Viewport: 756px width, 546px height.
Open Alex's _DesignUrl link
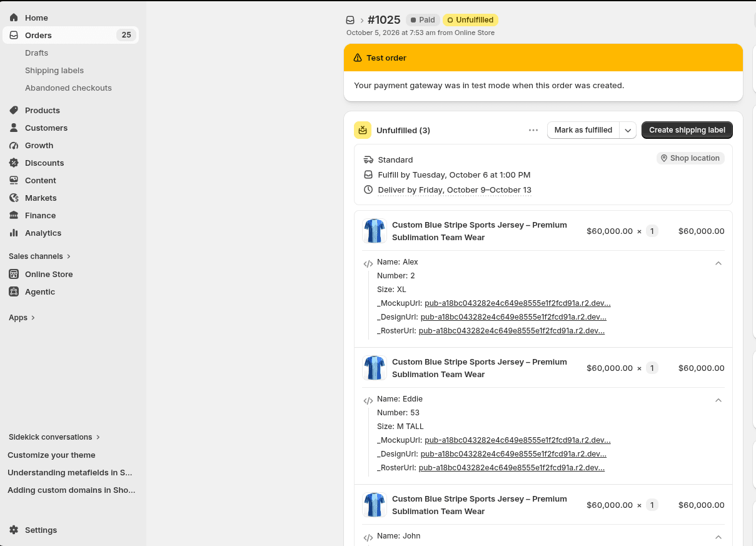513,317
